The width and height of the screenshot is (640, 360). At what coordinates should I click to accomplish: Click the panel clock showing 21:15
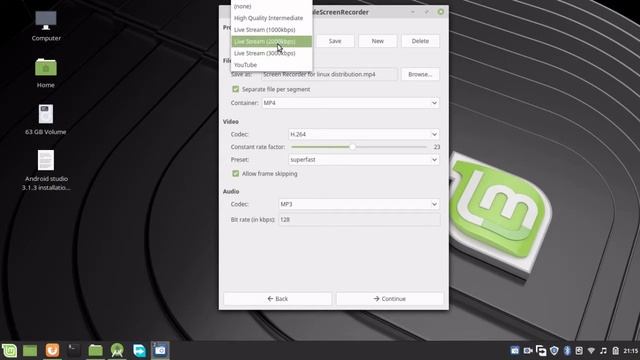(631, 351)
